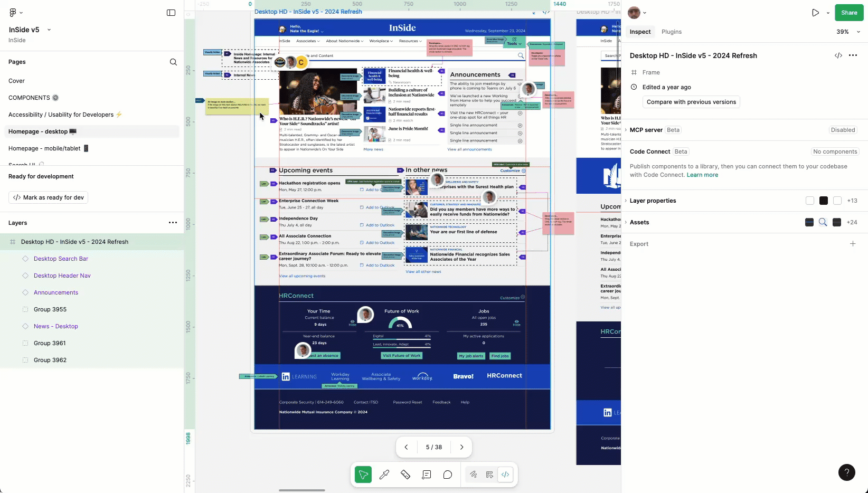Switch to Design mode in the toolbar
This screenshot has width=868, height=493.
489,475
